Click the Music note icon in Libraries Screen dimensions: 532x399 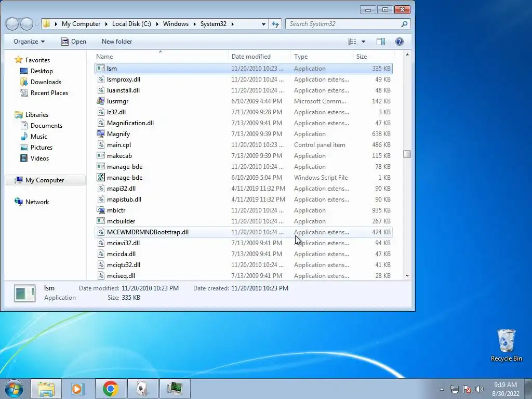[x=24, y=137]
